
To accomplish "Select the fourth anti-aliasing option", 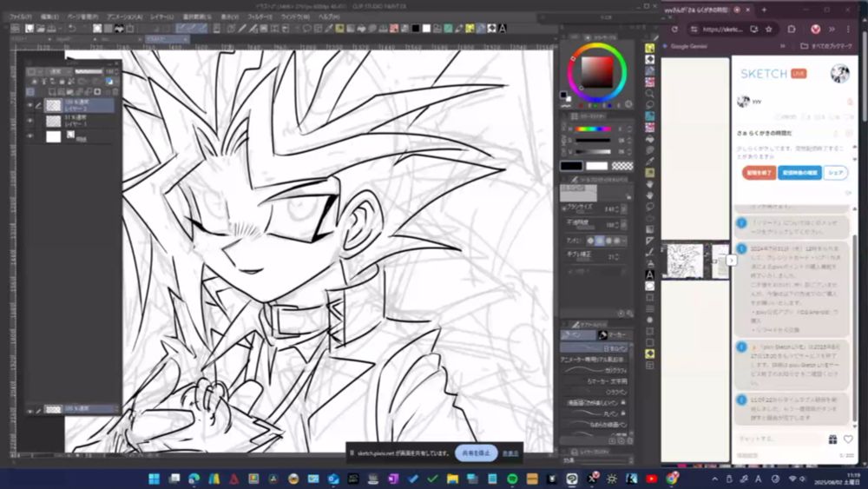I will pyautogui.click(x=617, y=241).
